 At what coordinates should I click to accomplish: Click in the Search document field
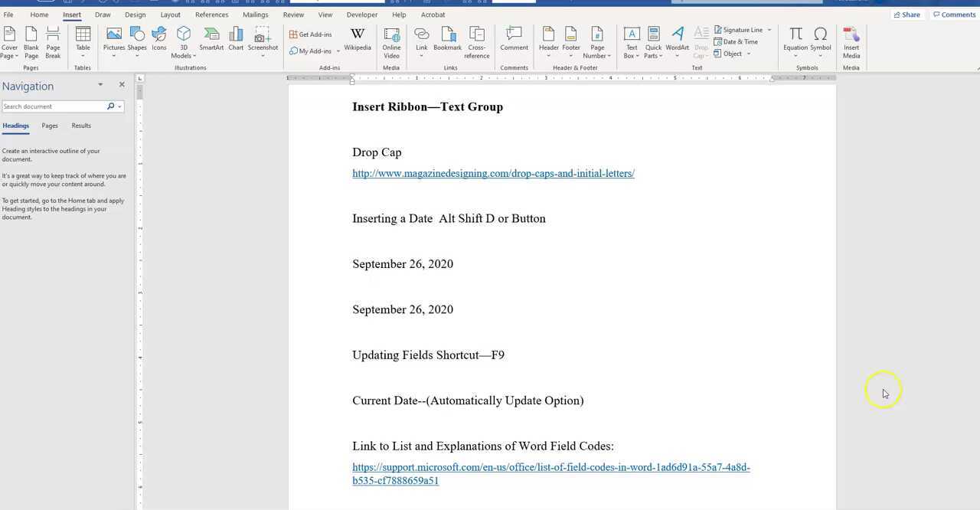tap(52, 106)
